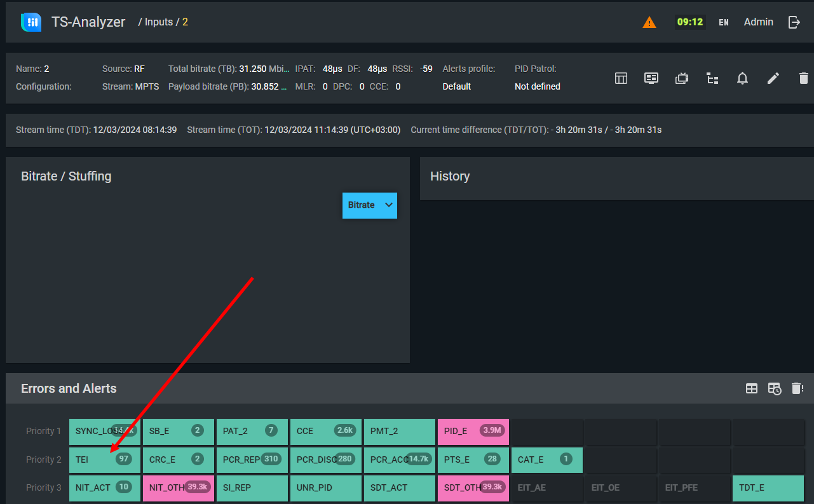The width and height of the screenshot is (814, 504).
Task: Expand the Bitrate dropdown
Action: (370, 205)
